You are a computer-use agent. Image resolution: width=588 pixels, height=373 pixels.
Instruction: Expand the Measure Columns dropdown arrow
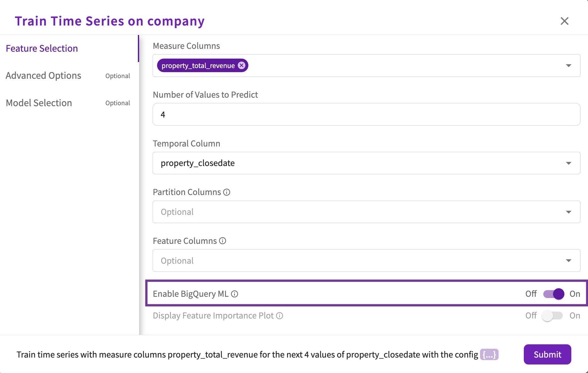(568, 66)
